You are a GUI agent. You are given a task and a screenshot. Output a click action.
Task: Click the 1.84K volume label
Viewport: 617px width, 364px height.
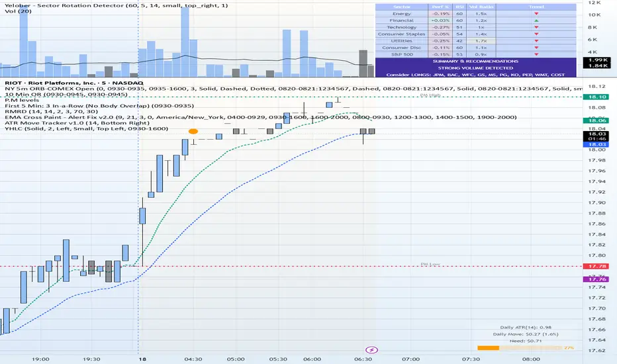597,66
